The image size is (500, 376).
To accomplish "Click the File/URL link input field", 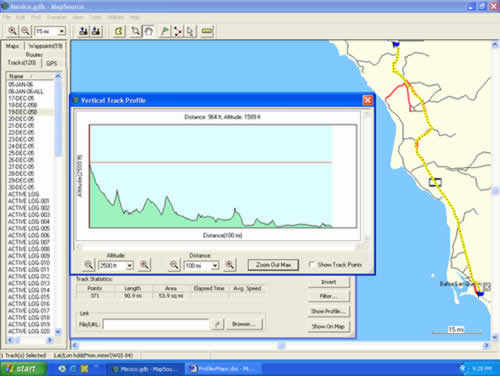I will 156,324.
